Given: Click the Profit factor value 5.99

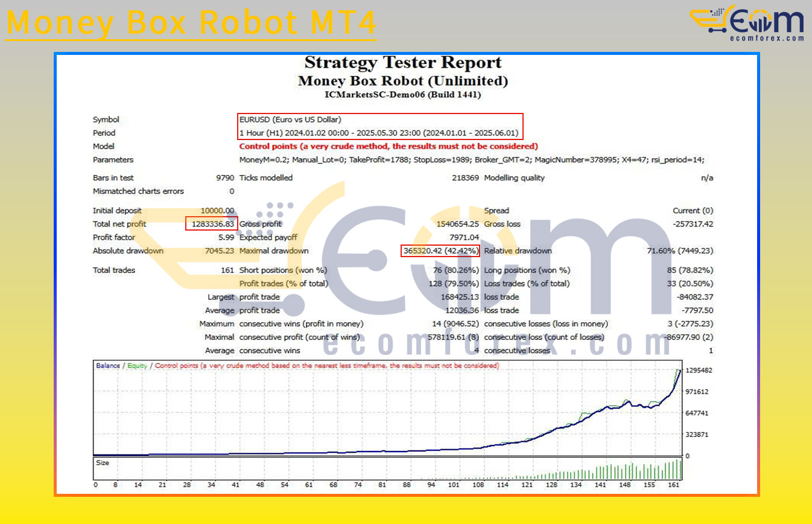Looking at the screenshot, I should pyautogui.click(x=227, y=237).
